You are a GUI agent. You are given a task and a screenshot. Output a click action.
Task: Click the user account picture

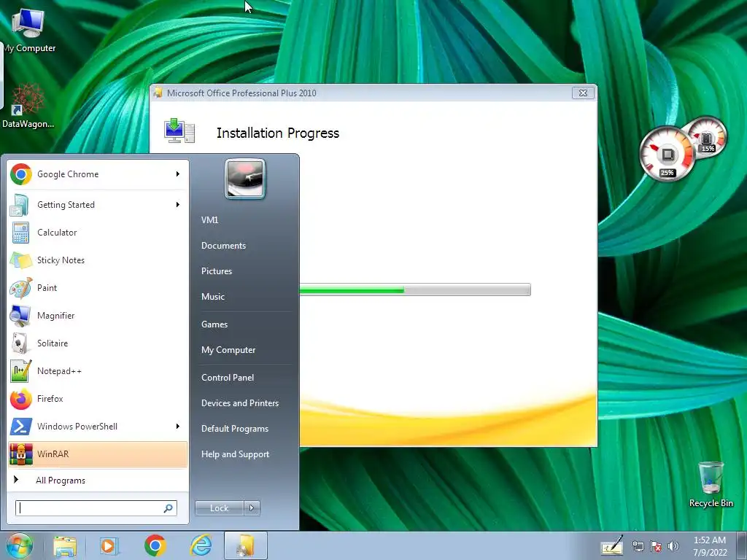[x=245, y=179]
